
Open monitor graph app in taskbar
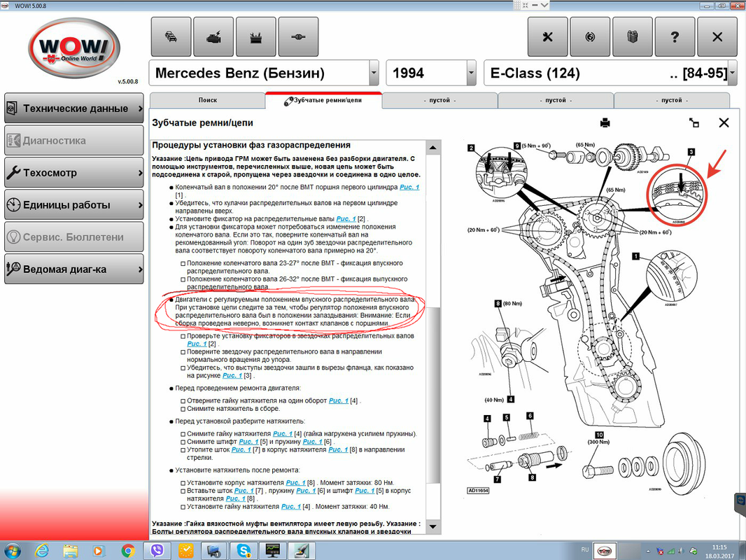[x=273, y=550]
